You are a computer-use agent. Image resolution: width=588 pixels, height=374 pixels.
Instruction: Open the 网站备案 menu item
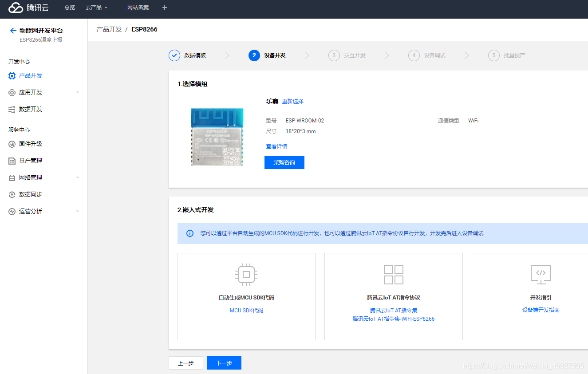tap(138, 8)
